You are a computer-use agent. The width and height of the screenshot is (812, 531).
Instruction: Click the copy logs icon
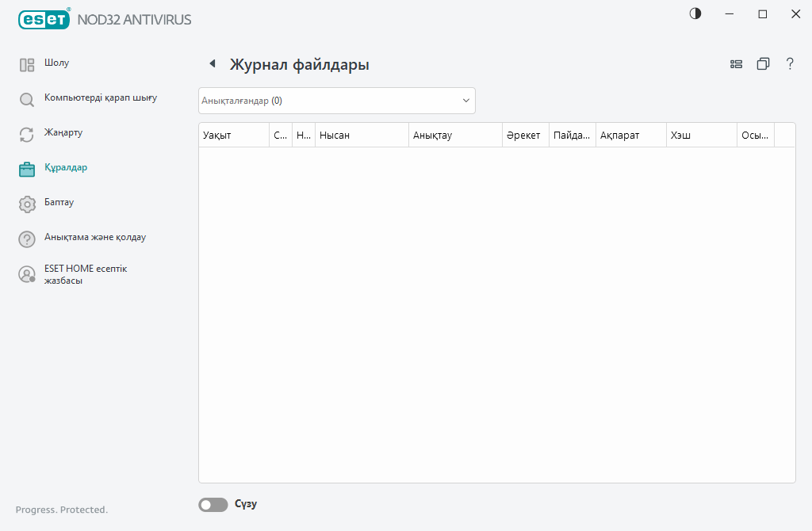click(x=763, y=63)
